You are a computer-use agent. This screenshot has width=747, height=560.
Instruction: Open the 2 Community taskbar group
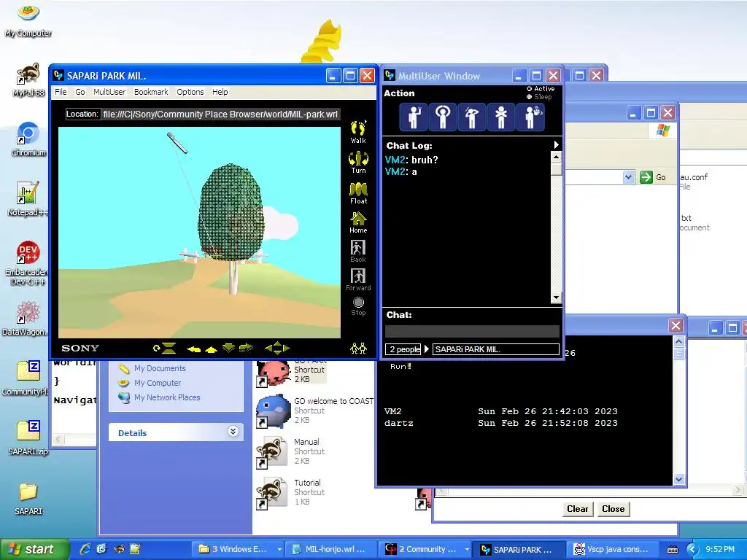(425, 549)
